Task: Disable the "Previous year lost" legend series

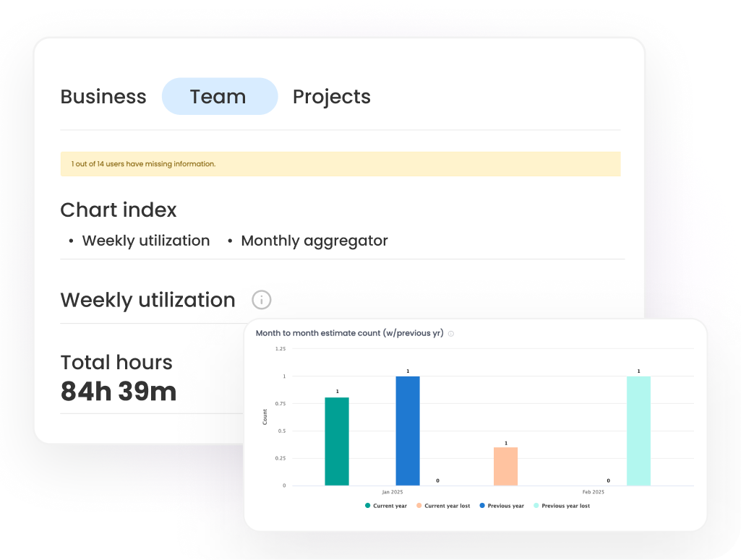Action: pos(561,506)
